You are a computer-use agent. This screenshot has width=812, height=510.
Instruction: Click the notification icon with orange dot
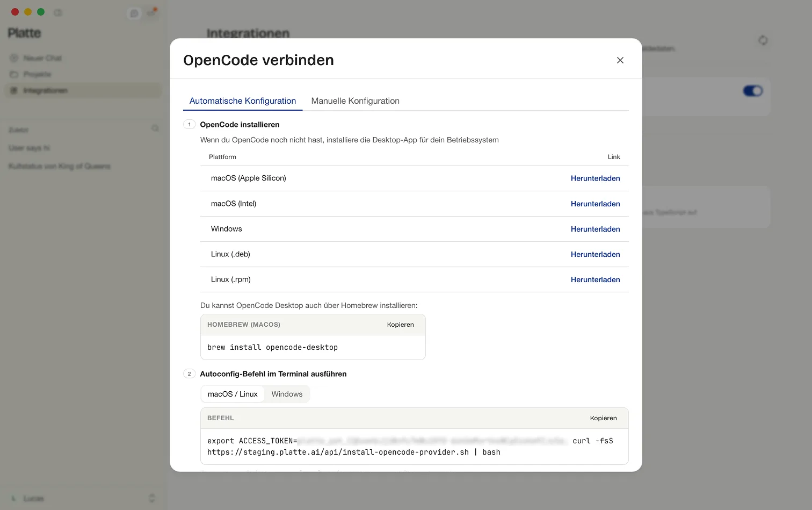[x=151, y=13]
